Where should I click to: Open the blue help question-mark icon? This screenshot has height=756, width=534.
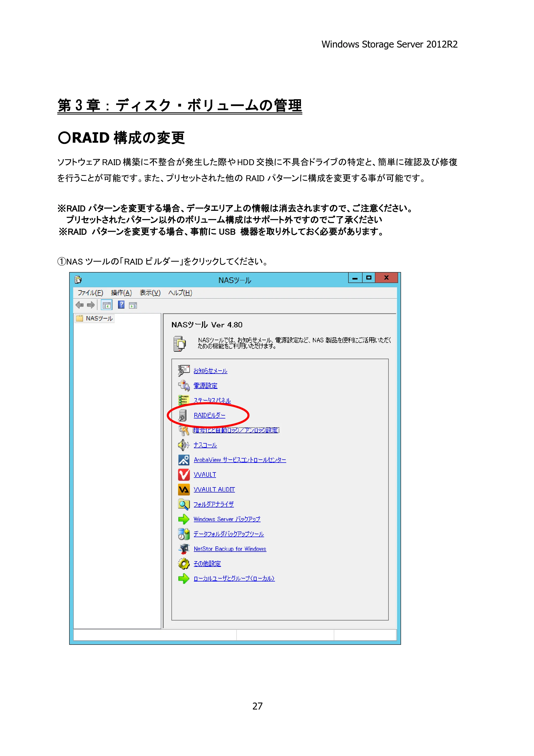tap(121, 305)
